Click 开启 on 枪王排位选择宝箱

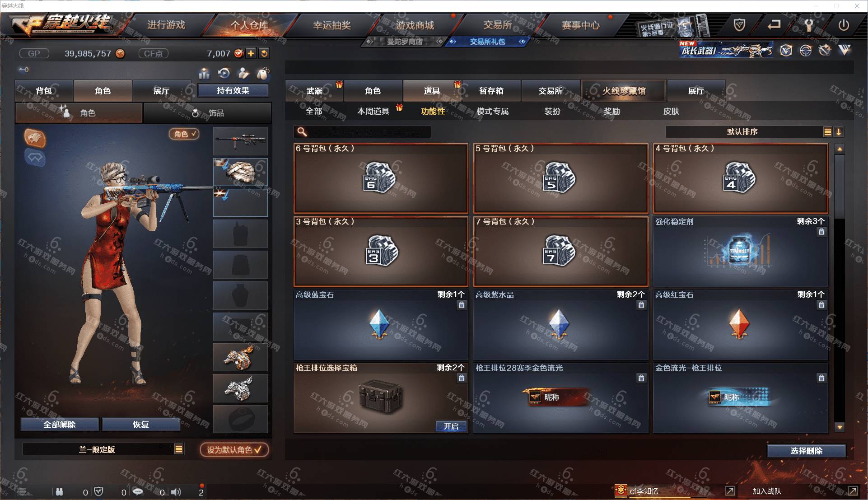[x=451, y=426]
